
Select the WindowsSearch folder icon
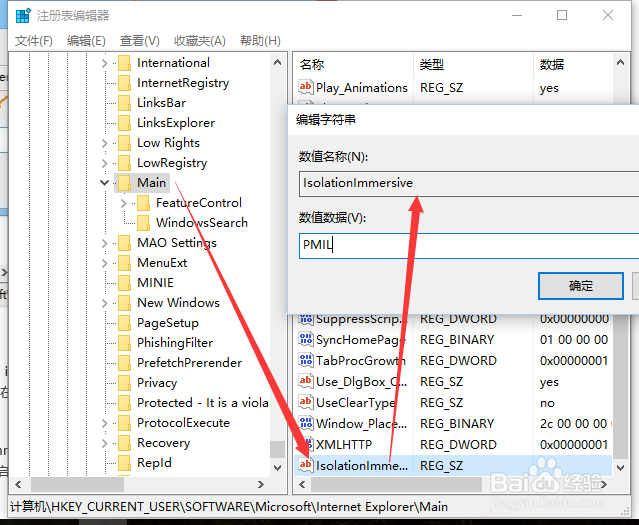(x=143, y=223)
